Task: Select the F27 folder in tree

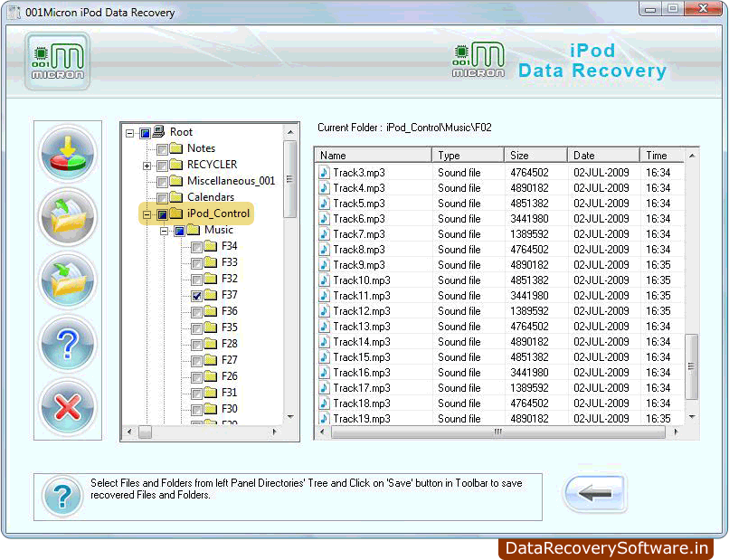Action: [229, 360]
